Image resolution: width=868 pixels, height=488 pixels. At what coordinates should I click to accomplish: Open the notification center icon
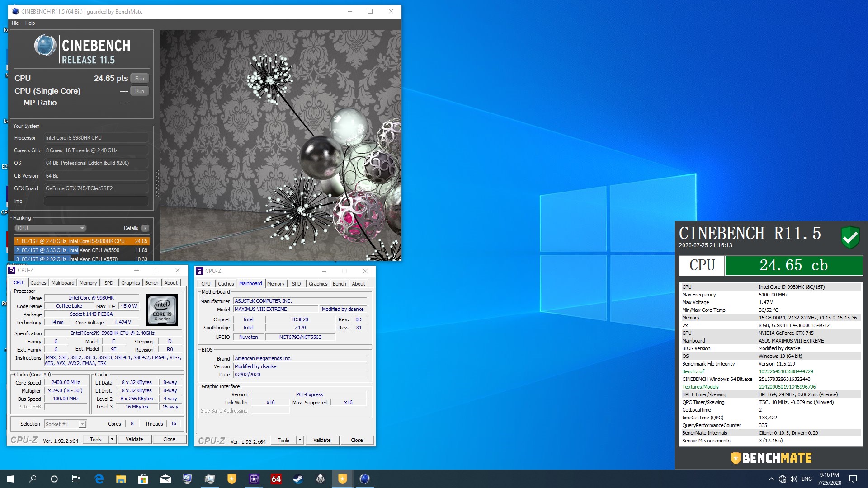[853, 479]
